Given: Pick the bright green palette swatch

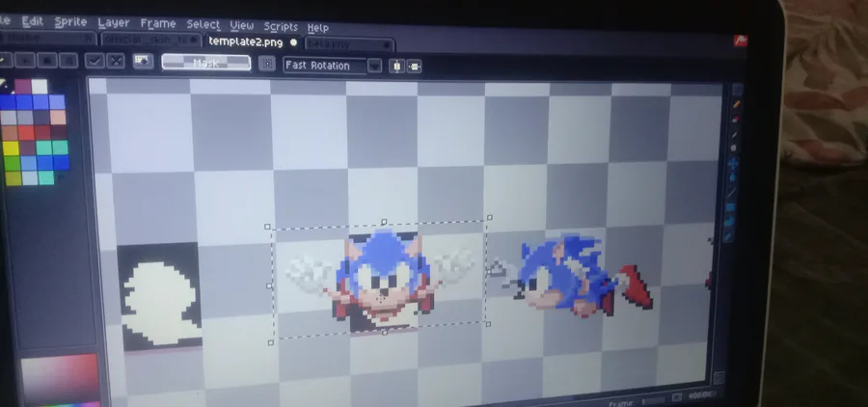Looking at the screenshot, I should pos(12,163).
